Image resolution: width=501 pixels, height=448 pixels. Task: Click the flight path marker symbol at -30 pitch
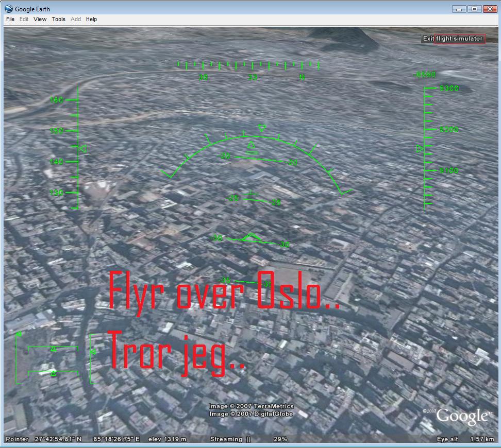252,237
